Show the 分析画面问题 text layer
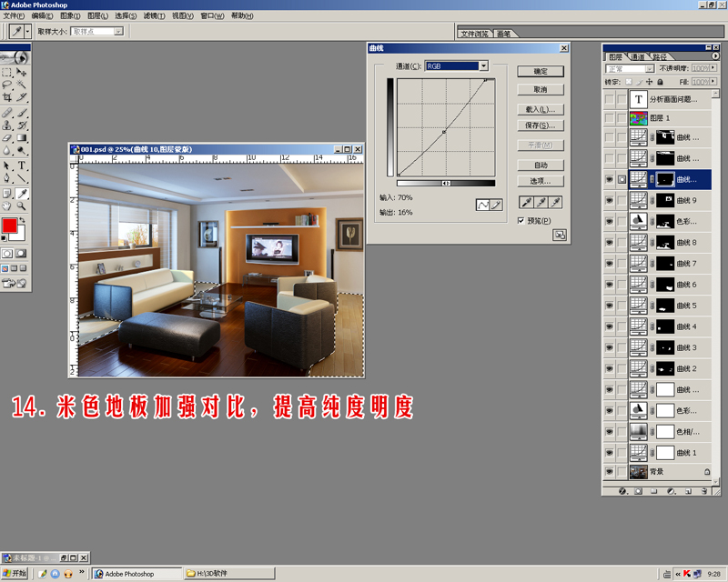Screen dimensions: 728x582 [x=609, y=99]
